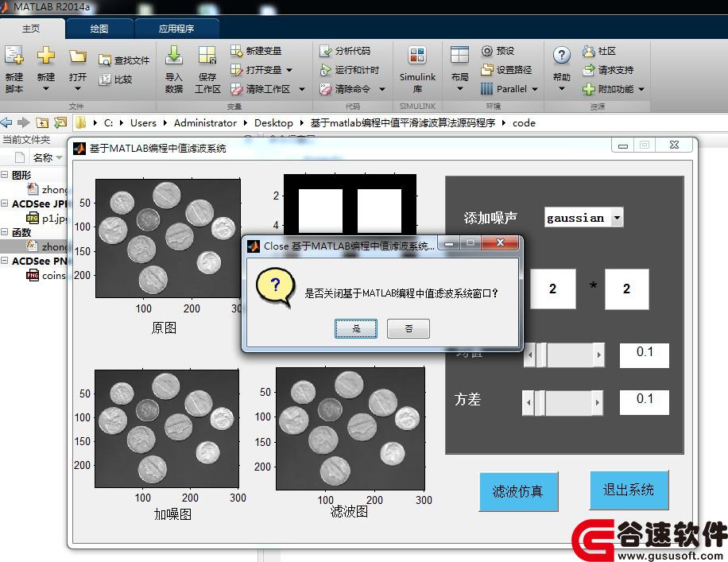Select the p1.jpg file
Viewport: 728px width, 562px height.
pyautogui.click(x=48, y=218)
